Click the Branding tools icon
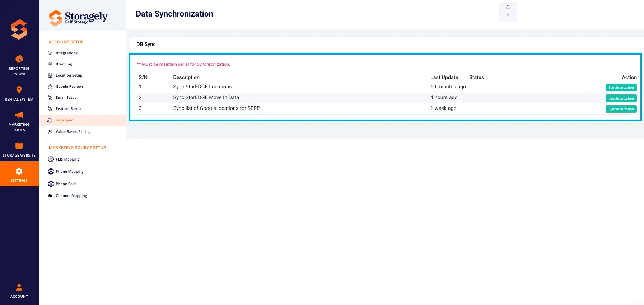Image resolution: width=644 pixels, height=305 pixels. click(50, 64)
